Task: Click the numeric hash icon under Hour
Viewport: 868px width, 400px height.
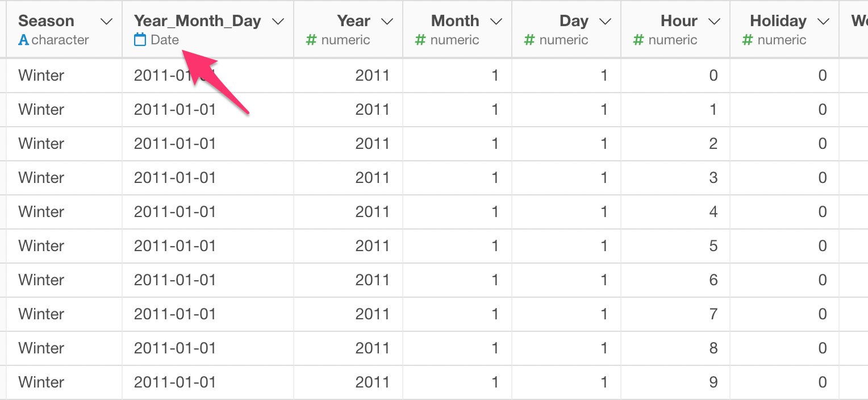Action: pyautogui.click(x=638, y=40)
